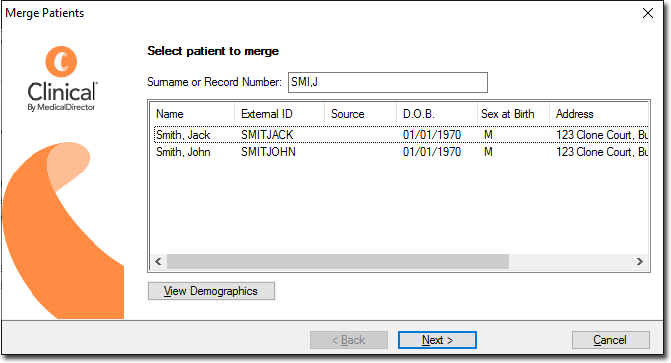This screenshot has height=363, width=671.
Task: Click the orange Clinical logo icon
Action: [61, 62]
